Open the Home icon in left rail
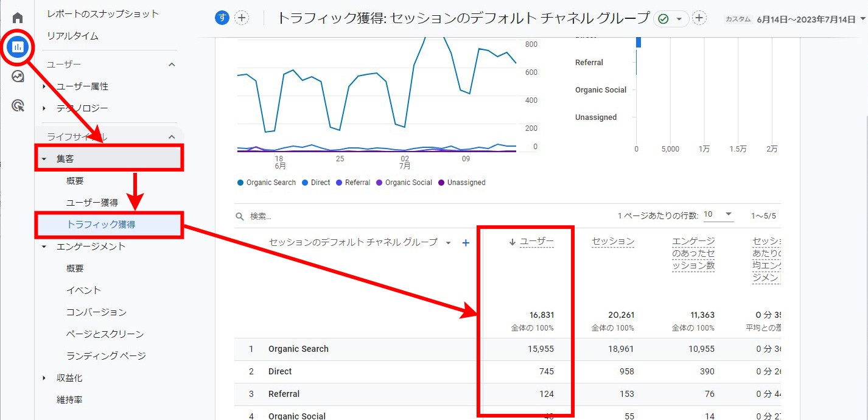Screen dimensions: 868x420 coord(18,18)
